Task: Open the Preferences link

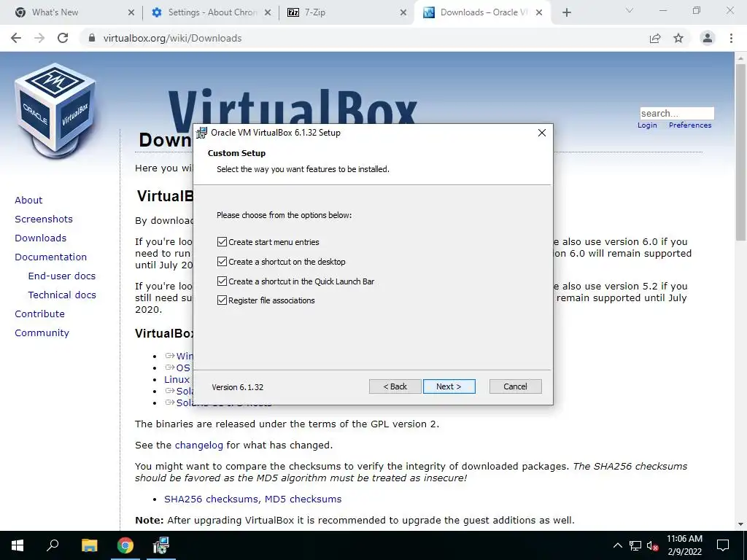Action: tap(690, 125)
